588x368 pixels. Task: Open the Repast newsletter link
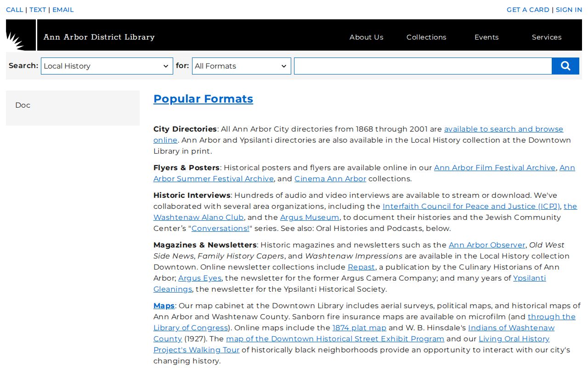(361, 267)
